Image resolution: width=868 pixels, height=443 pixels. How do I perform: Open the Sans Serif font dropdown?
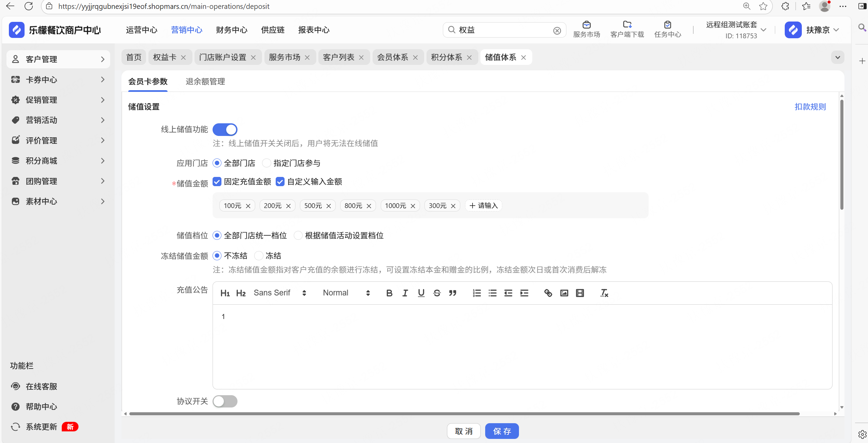[x=280, y=293]
